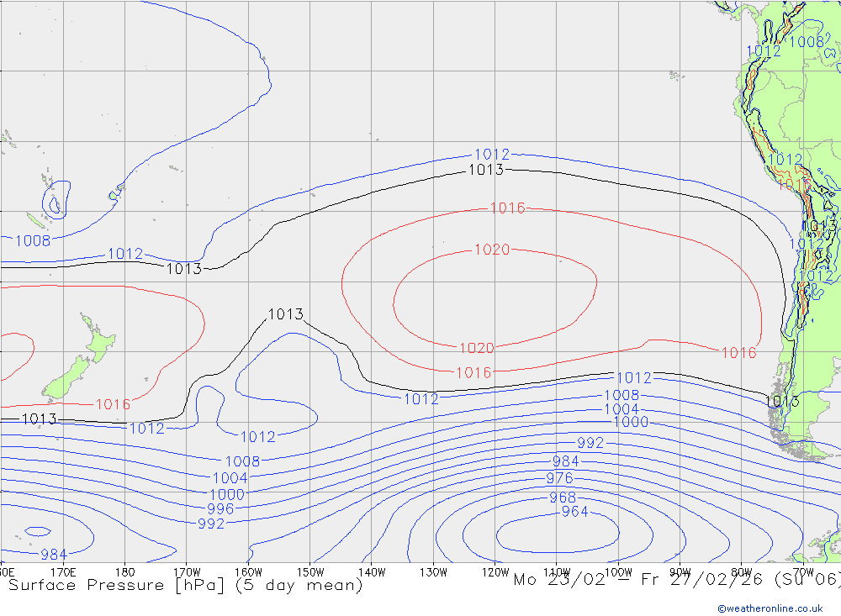The image size is (841, 616).
Task: Click the "1012" label near 160W above 1008
Action: click(x=257, y=437)
